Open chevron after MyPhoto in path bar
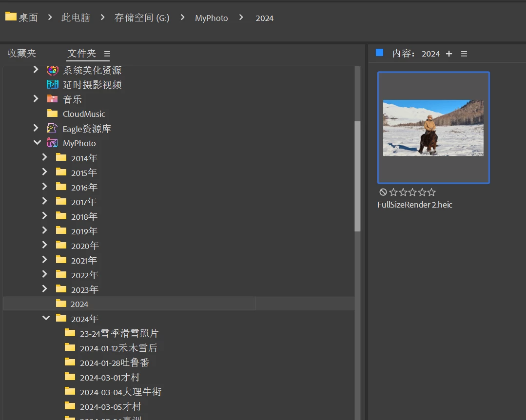The image size is (526, 420). point(241,17)
